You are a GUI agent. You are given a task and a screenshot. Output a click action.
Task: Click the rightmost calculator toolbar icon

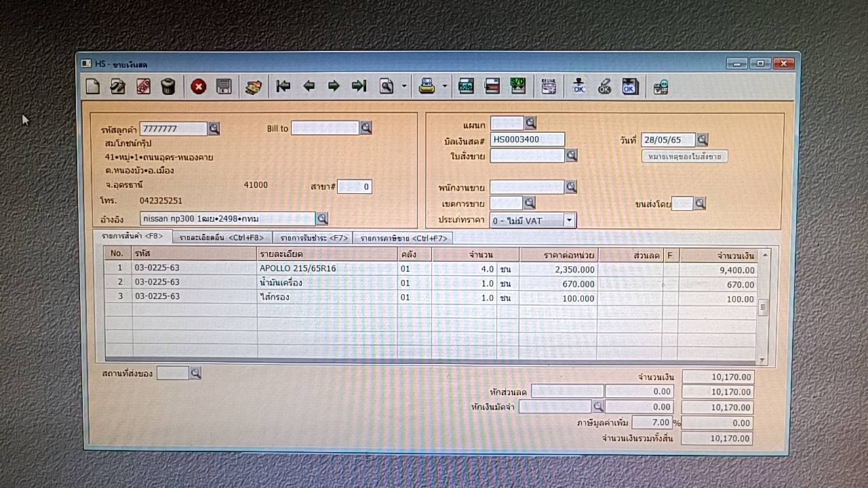pyautogui.click(x=660, y=87)
